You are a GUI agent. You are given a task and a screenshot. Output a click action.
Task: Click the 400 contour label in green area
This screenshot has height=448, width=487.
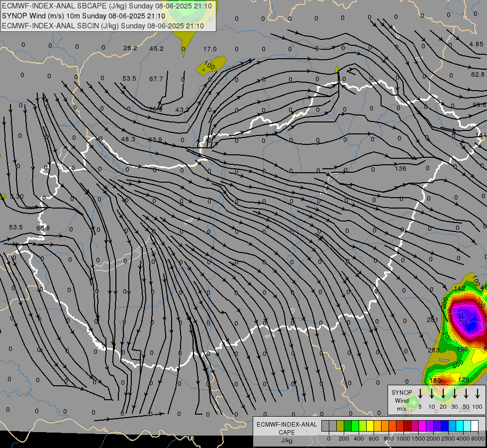point(458,365)
